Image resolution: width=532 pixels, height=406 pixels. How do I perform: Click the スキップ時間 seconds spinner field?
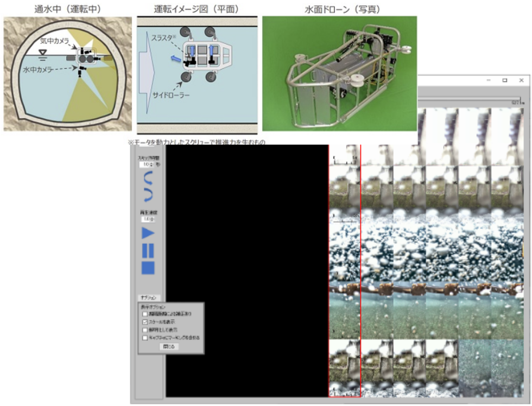(145, 164)
